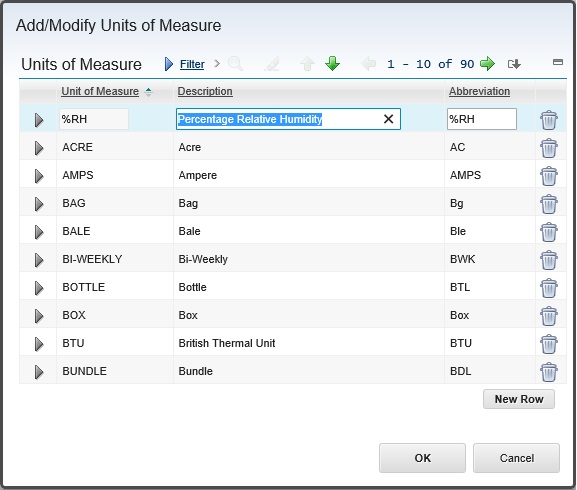Confirm changes with OK button
577x490 pixels.
click(x=422, y=458)
